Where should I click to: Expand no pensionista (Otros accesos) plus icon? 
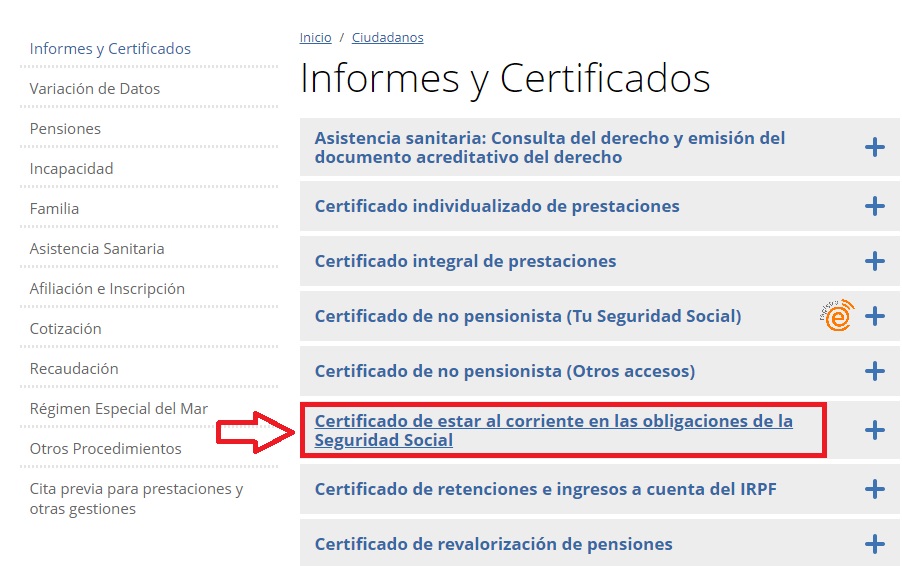click(x=875, y=371)
